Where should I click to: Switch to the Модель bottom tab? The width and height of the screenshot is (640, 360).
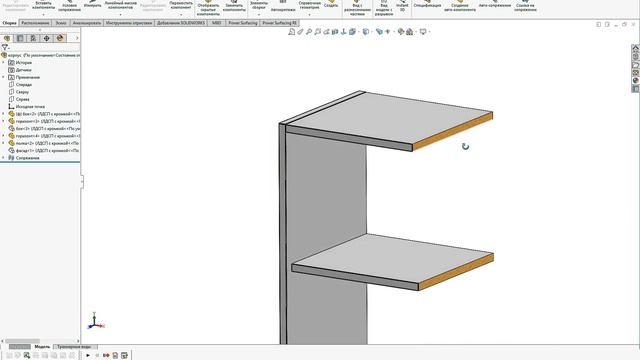pyautogui.click(x=42, y=347)
